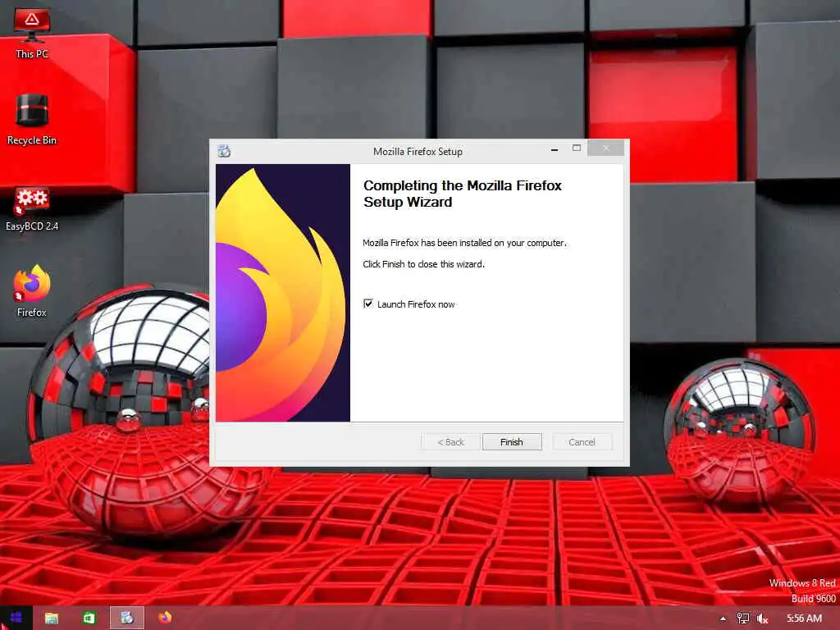Uncheck Launch Firefox now checkbox
Image resolution: width=840 pixels, height=630 pixels.
click(368, 304)
